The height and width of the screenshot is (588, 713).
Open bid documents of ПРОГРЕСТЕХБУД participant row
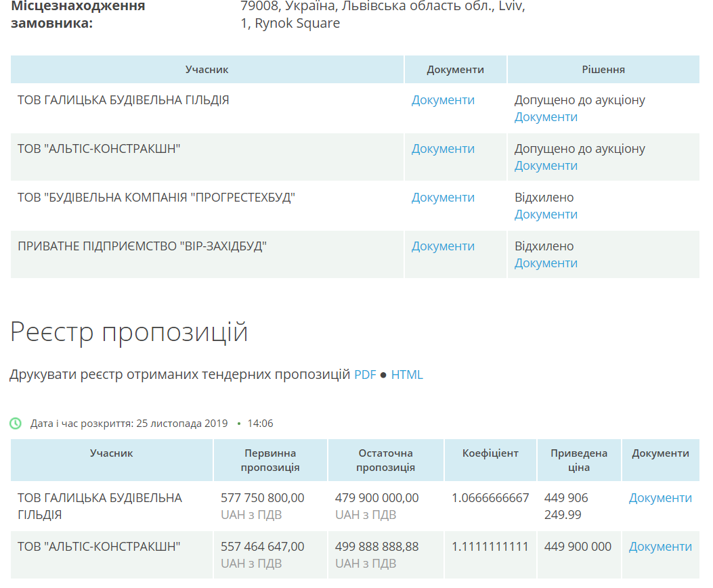click(443, 197)
